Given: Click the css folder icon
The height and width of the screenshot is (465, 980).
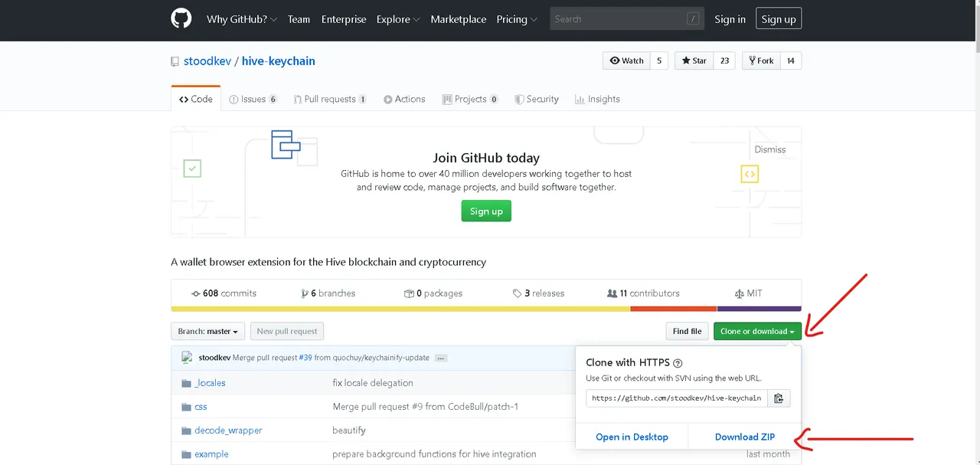Looking at the screenshot, I should 186,407.
